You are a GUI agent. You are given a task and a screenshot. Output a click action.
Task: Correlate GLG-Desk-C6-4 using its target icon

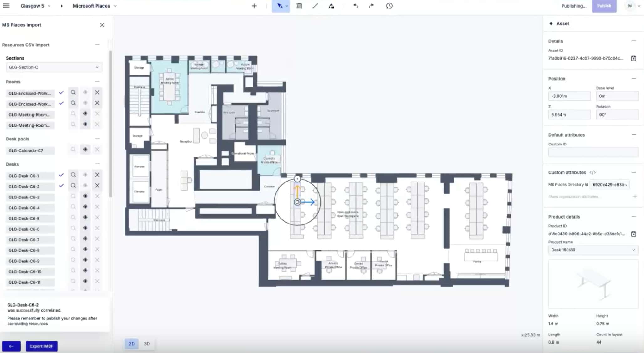click(x=85, y=207)
